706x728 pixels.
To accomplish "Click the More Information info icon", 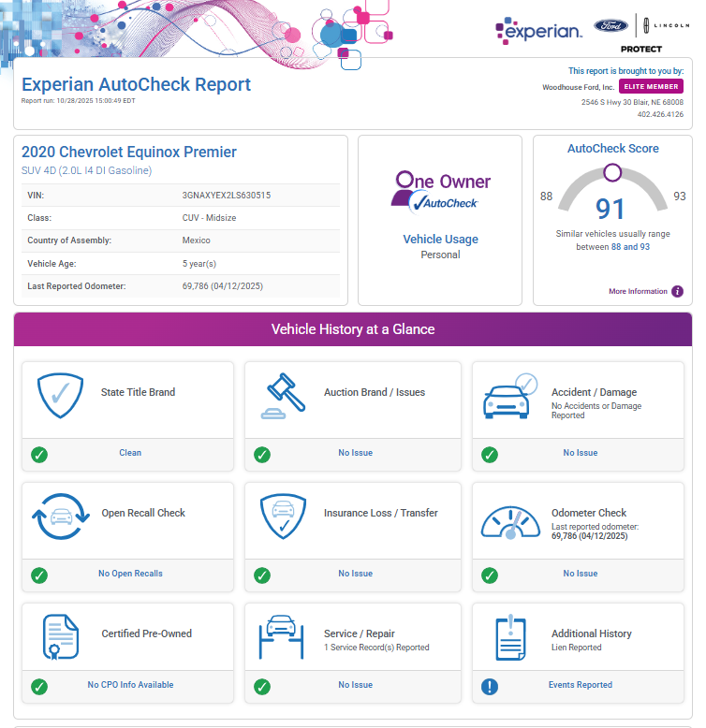I will pyautogui.click(x=677, y=291).
